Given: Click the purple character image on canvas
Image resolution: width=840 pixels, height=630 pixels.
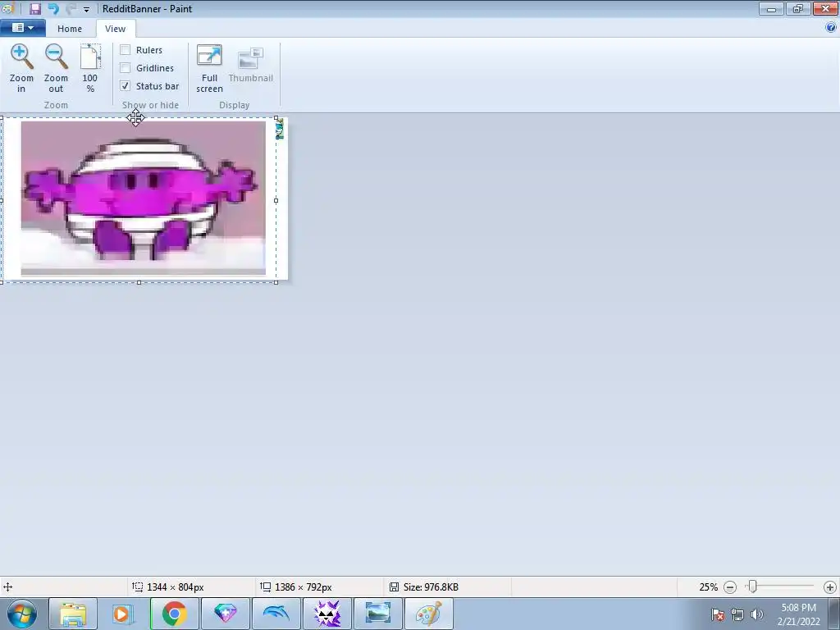Looking at the screenshot, I should click(143, 198).
